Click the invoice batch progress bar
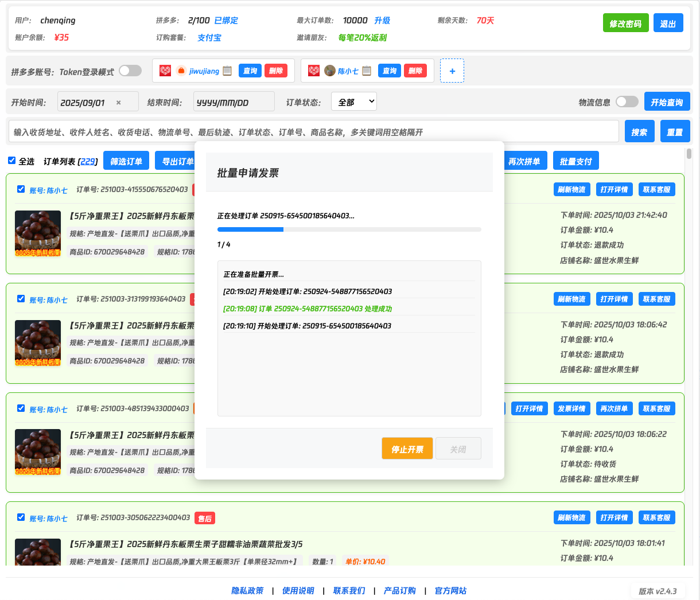700x600 pixels. (x=349, y=229)
